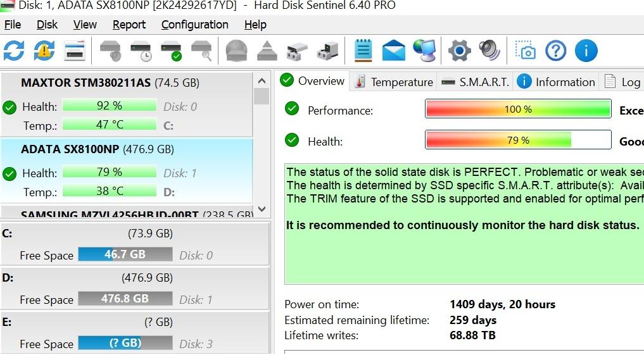The width and height of the screenshot is (644, 362).
Task: Open the blue notepad report icon
Action: click(363, 51)
